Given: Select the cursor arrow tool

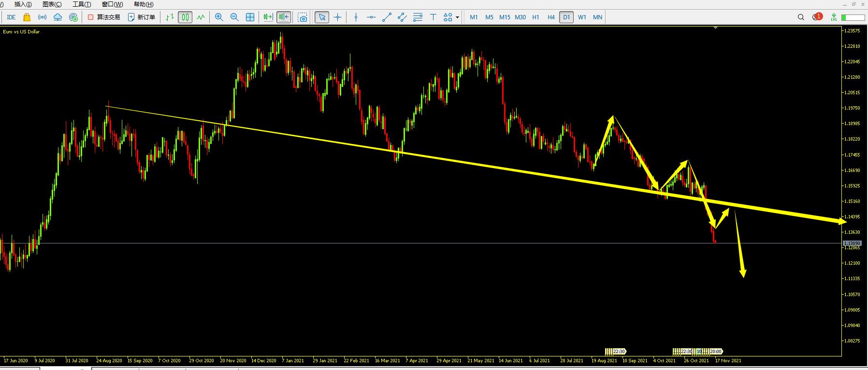Looking at the screenshot, I should tap(322, 17).
